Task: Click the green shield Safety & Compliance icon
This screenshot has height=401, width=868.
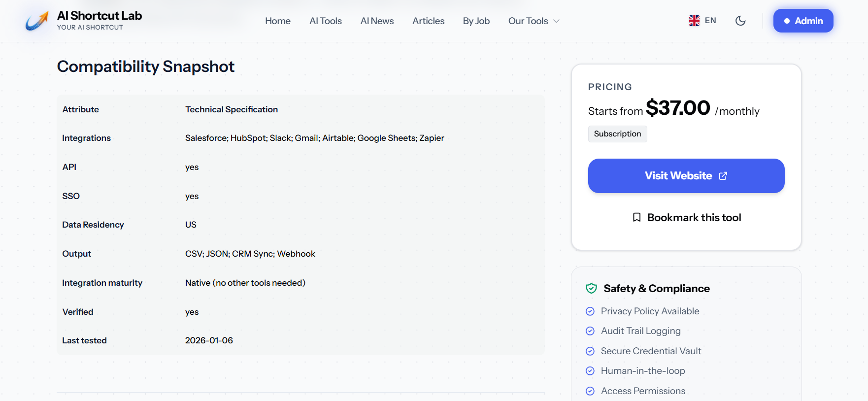Action: tap(591, 289)
